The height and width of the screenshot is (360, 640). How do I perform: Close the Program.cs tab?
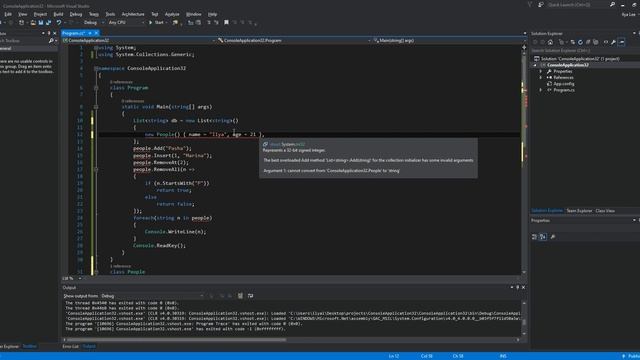coord(96,33)
